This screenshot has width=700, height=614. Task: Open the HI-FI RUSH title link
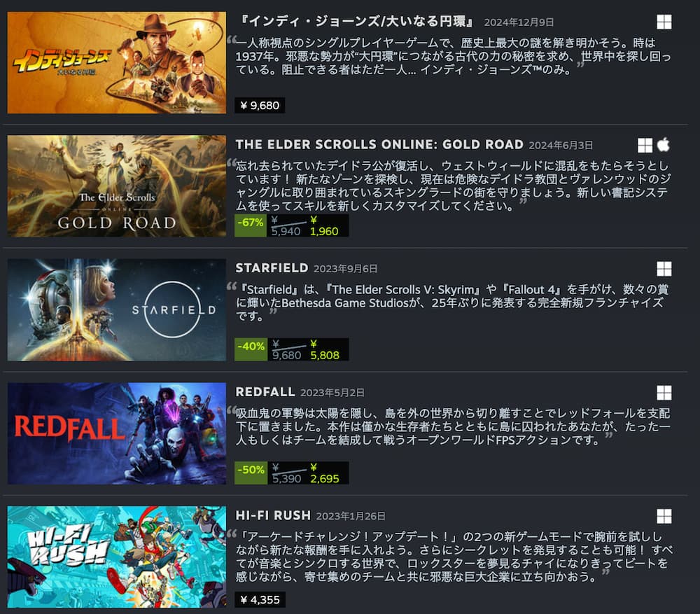point(273,515)
